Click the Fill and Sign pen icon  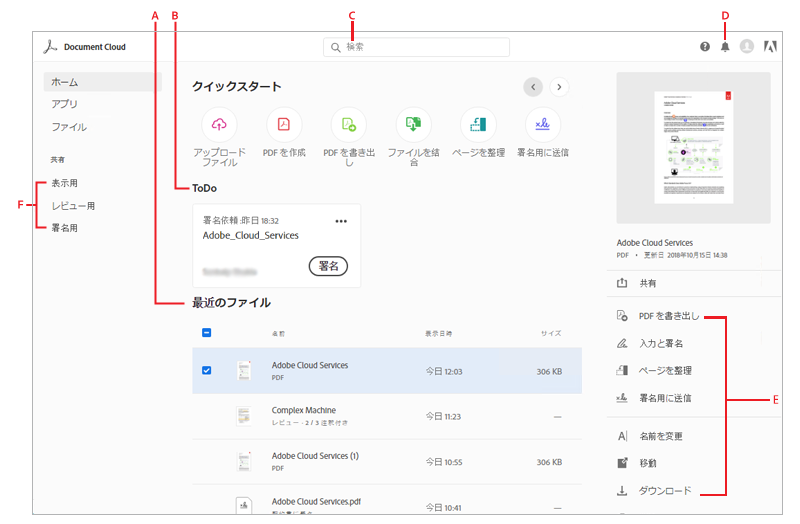[x=622, y=343]
